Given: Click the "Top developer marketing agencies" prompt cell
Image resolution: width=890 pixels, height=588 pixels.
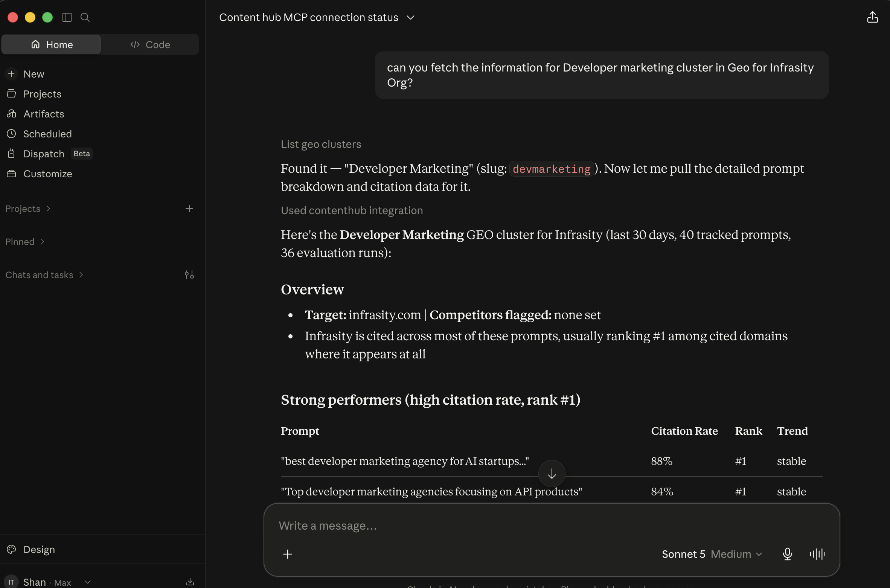Looking at the screenshot, I should (431, 491).
